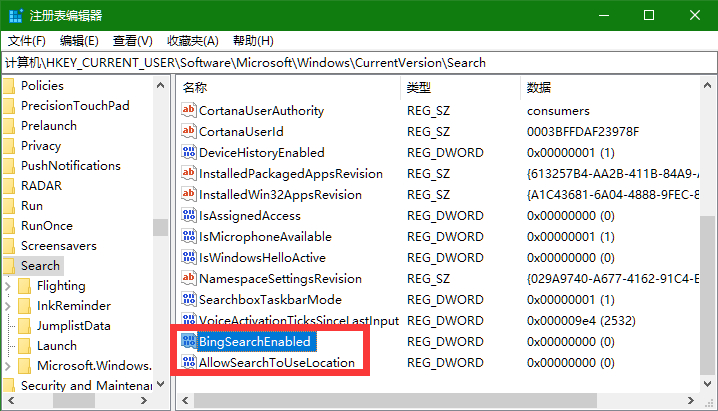Click the BingSearchEnabled DWORD icon

(x=189, y=341)
